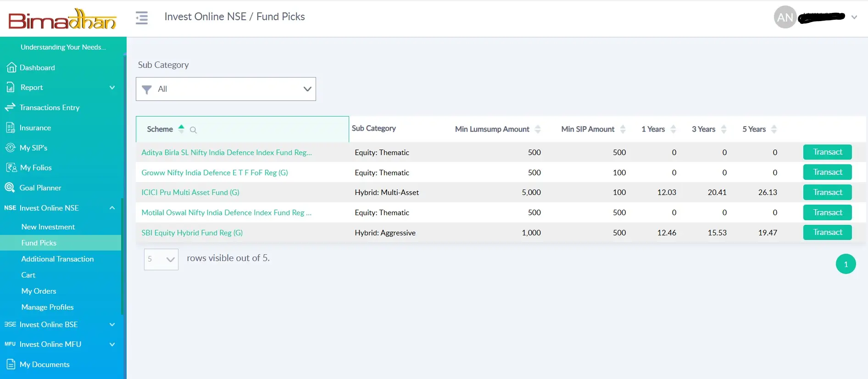868x379 pixels.
Task: Sort by 1 Years returns arrows
Action: pos(673,129)
